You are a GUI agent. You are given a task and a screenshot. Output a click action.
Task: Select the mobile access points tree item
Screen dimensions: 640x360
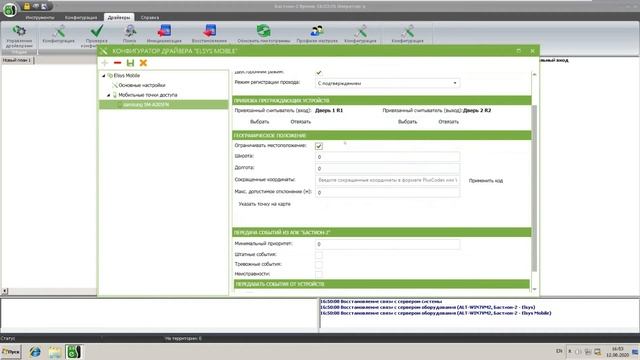click(148, 95)
